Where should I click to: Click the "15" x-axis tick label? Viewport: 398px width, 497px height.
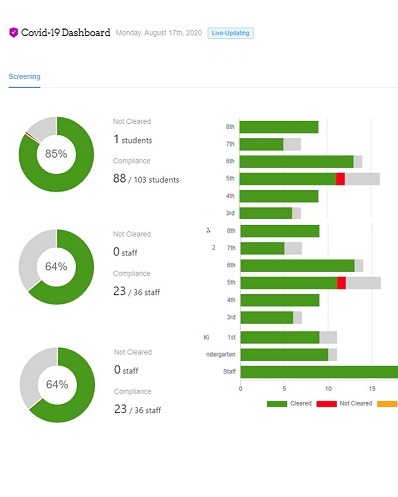372,389
